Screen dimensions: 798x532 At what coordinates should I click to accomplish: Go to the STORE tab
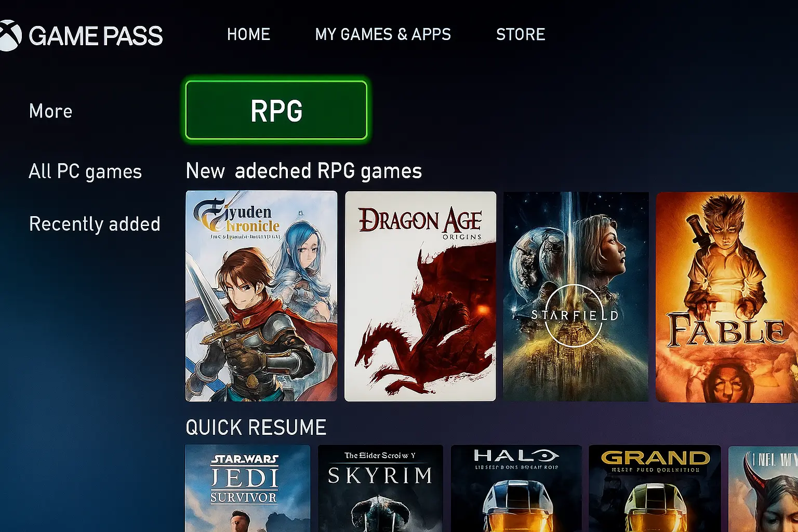pyautogui.click(x=521, y=34)
